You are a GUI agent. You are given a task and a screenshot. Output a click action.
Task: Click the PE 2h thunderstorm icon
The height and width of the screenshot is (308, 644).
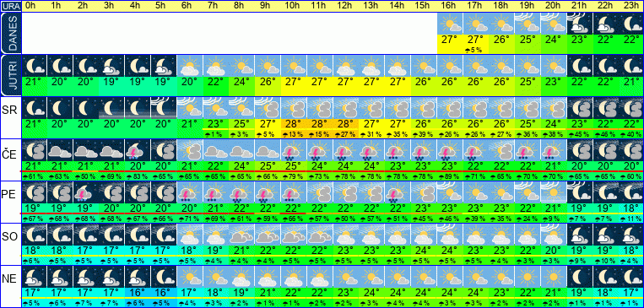click(x=85, y=192)
